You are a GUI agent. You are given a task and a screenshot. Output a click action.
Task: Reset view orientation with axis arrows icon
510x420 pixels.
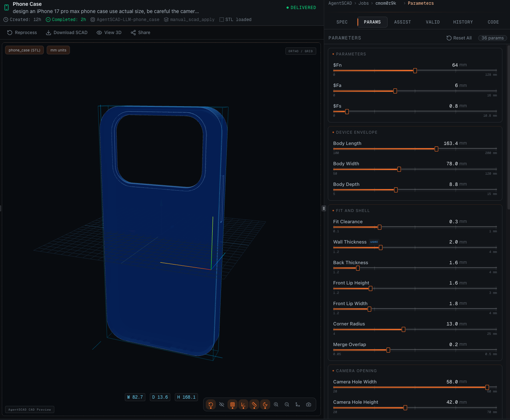(298, 404)
